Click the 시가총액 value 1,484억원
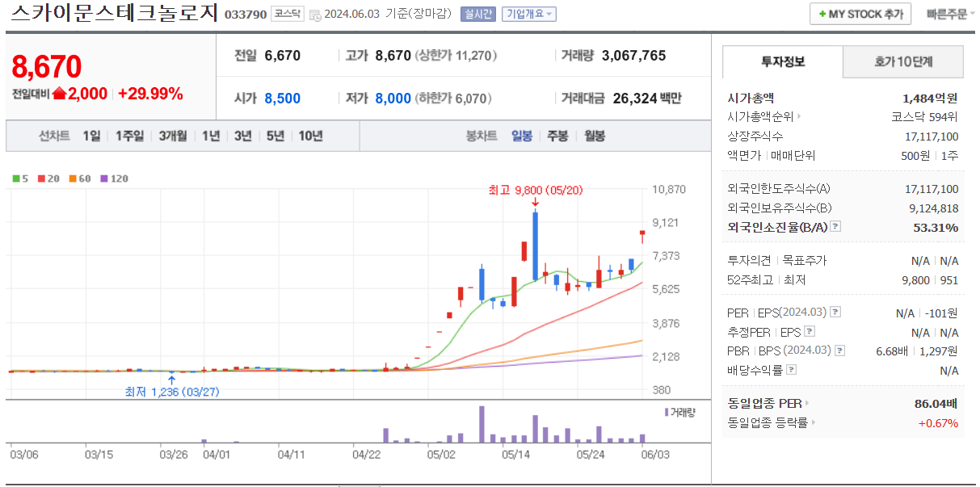The height and width of the screenshot is (487, 980). [931, 98]
